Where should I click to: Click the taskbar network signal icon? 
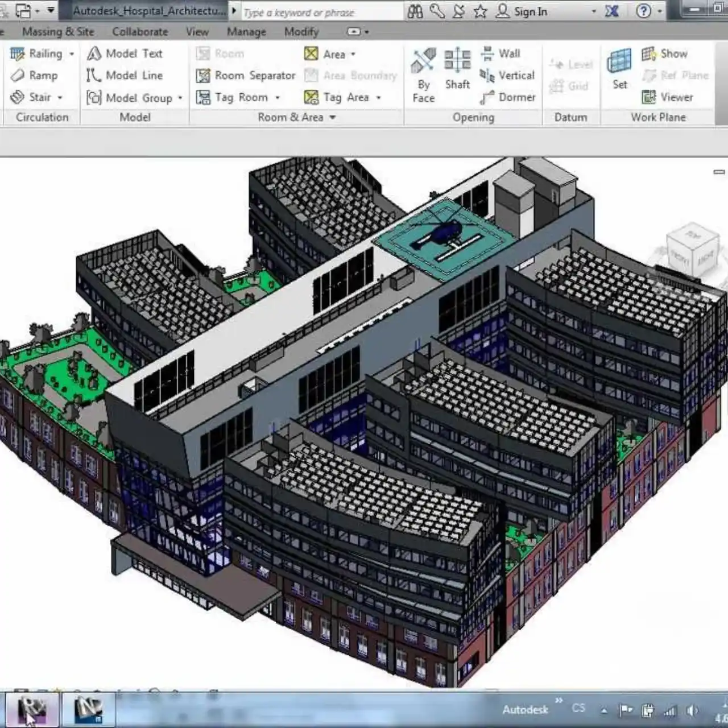(x=671, y=710)
